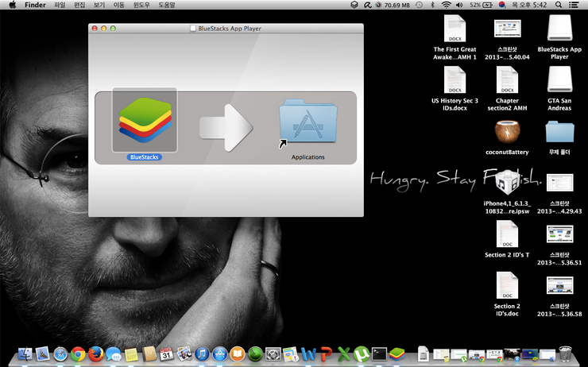
Task: Click the volume icon in menu bar
Action: pos(459,5)
